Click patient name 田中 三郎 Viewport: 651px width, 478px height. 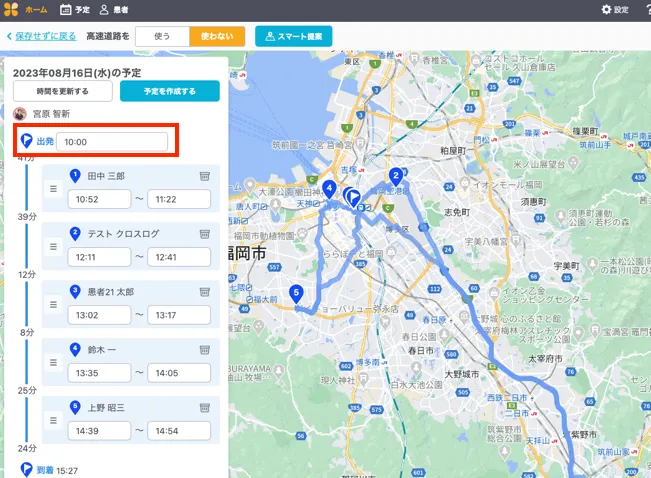pyautogui.click(x=106, y=176)
